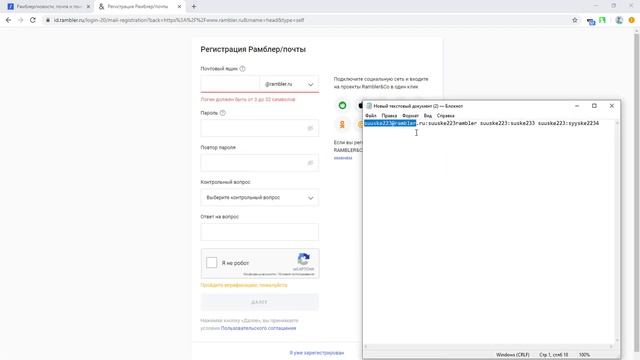Show the Почтовый ящик help hint
The image size is (640, 360).
[x=242, y=69]
